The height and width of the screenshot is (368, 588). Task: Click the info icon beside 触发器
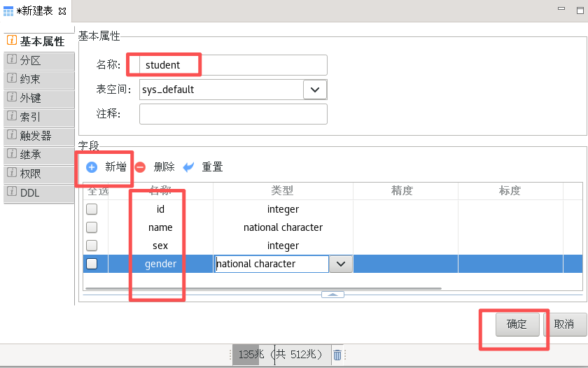pos(12,135)
